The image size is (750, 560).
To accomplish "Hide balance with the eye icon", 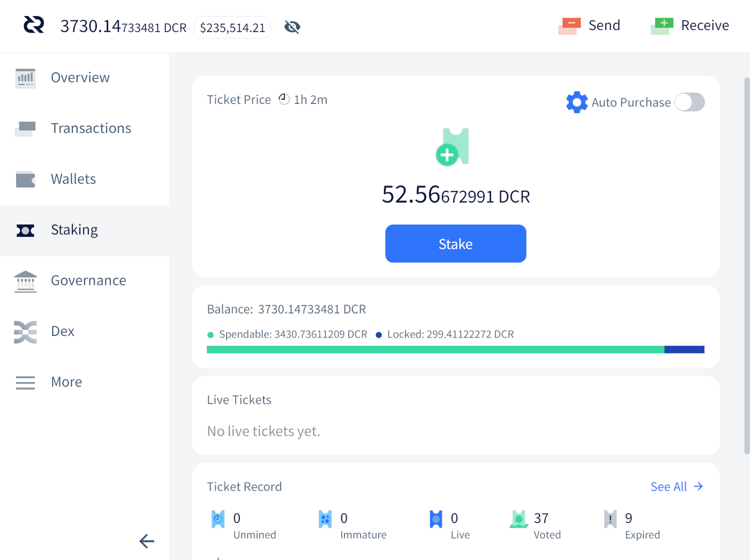I will coord(292,27).
